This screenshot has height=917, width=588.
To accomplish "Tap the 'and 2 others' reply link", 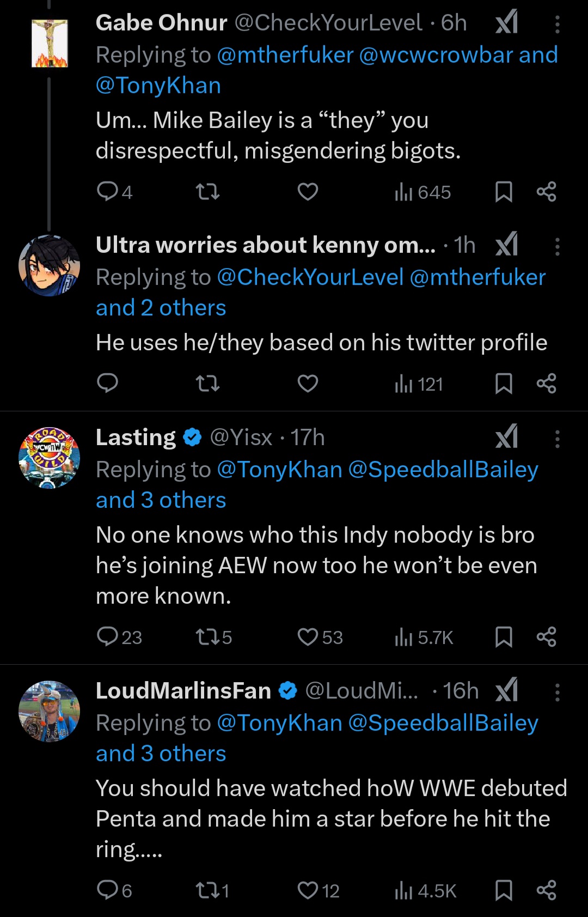I will point(161,308).
